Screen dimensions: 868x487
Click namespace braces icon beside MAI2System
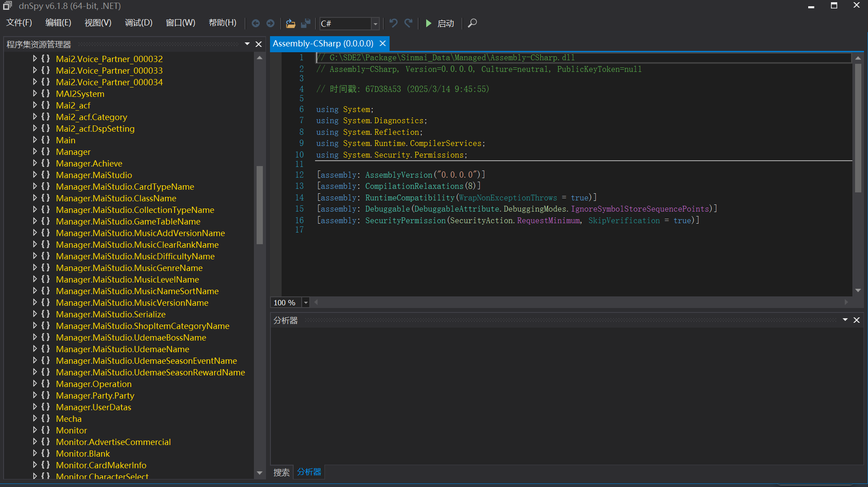(x=46, y=93)
